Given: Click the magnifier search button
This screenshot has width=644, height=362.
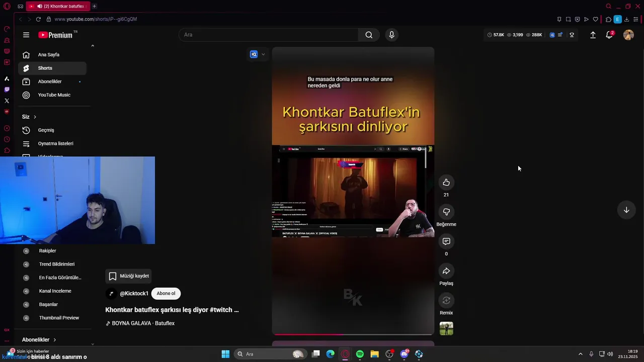Looking at the screenshot, I should point(369,35).
